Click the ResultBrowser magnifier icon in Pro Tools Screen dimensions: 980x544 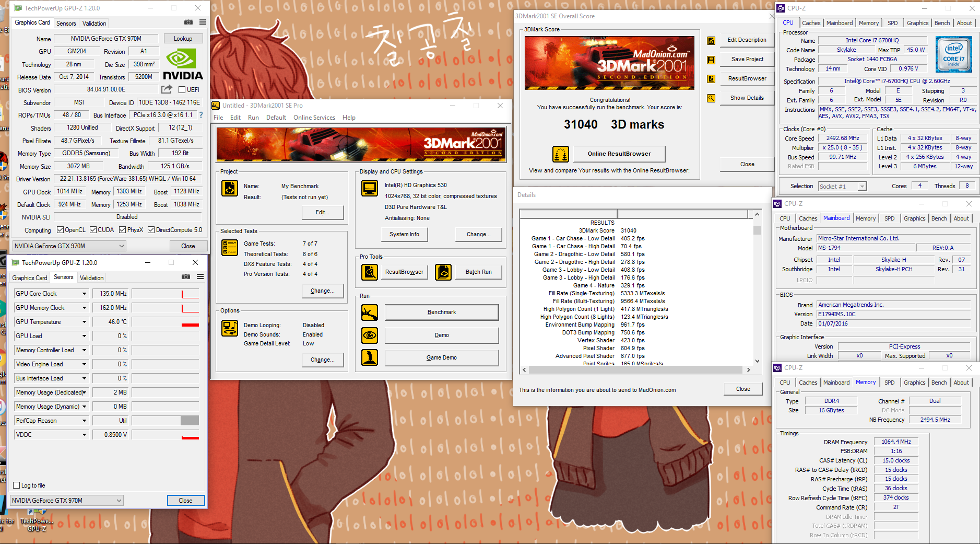point(370,272)
